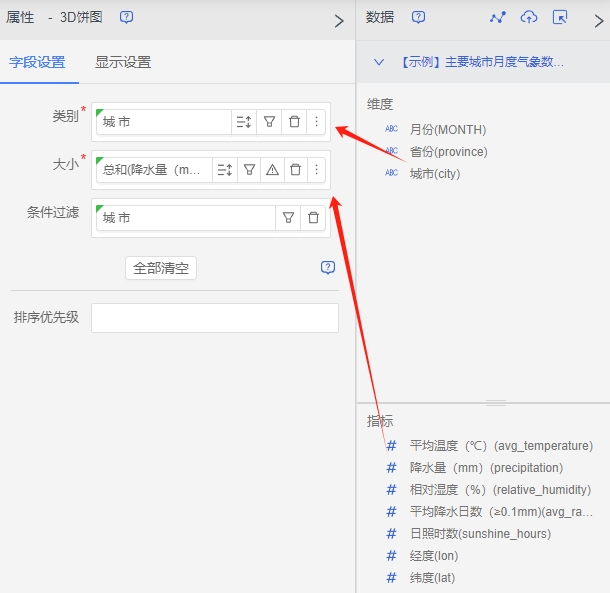Collapse the 属性 panel with the arrow
The width and height of the screenshot is (610, 593).
[x=338, y=20]
